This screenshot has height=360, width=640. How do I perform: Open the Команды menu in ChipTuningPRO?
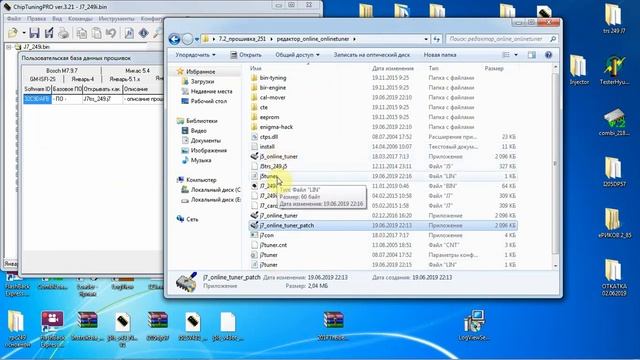point(80,19)
